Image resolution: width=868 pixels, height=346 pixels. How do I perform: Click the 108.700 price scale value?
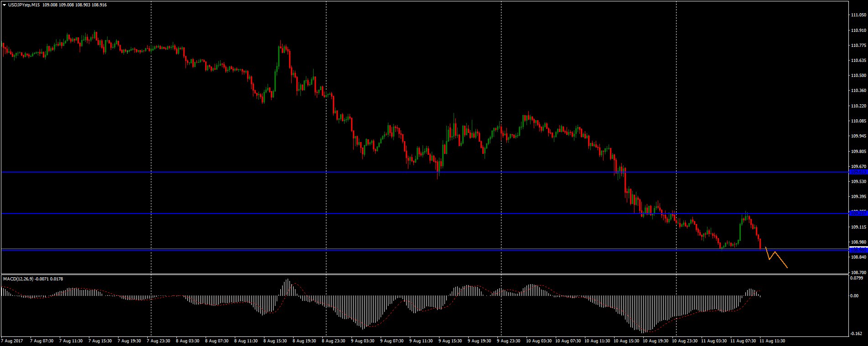click(858, 272)
